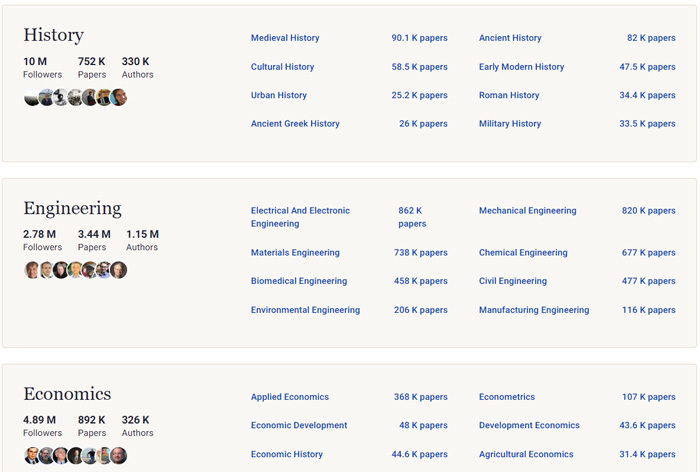Open the Environmental Engineering topic link
This screenshot has width=700, height=472.
[305, 309]
